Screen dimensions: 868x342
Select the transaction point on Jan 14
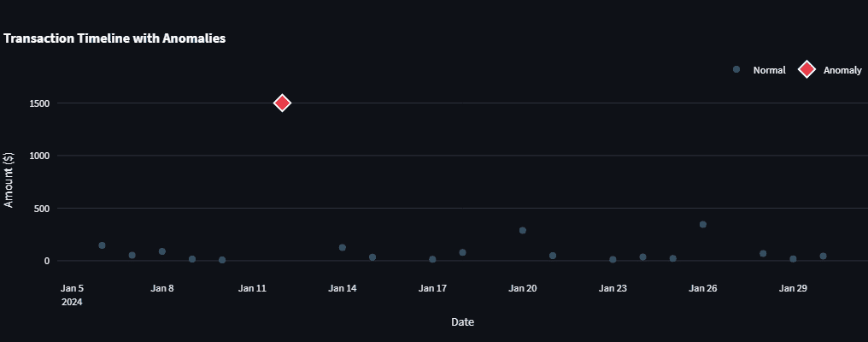click(343, 248)
